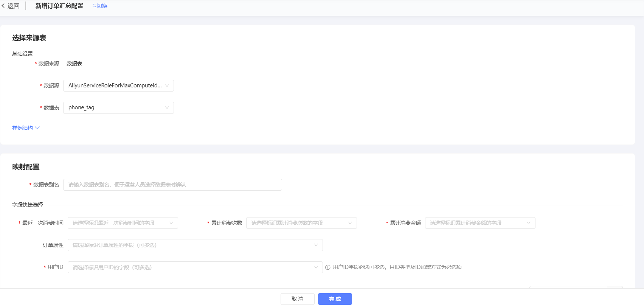
Task: Click the 取消 button
Action: click(298, 299)
